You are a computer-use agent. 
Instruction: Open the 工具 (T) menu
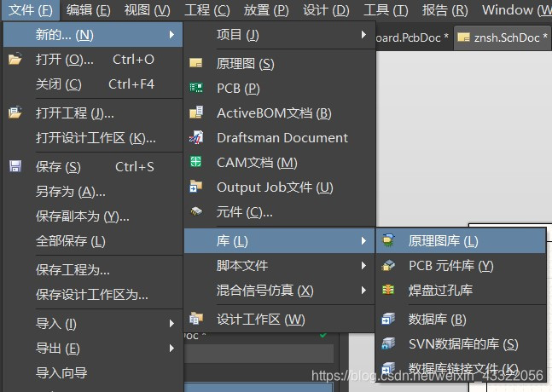click(386, 10)
